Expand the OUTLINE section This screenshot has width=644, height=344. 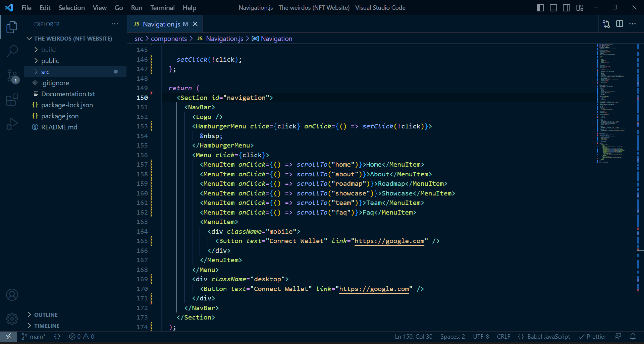pos(46,314)
